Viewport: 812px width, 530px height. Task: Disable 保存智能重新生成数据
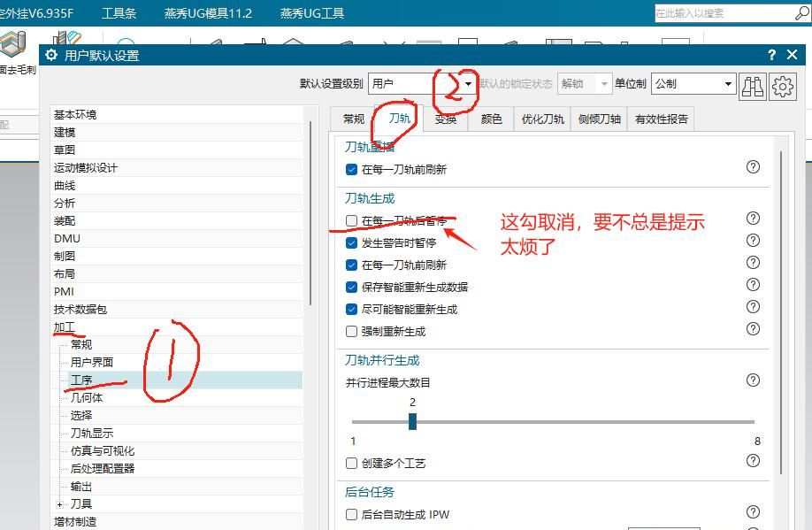click(x=349, y=285)
